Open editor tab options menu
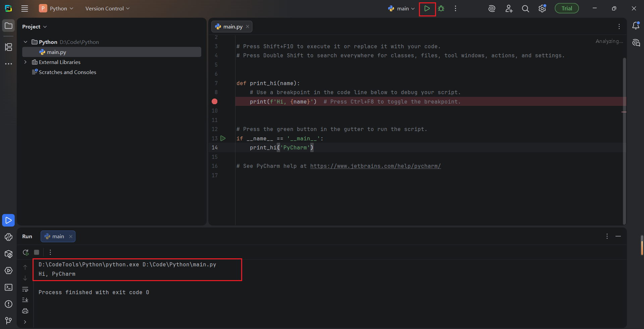The image size is (644, 329). (x=619, y=26)
